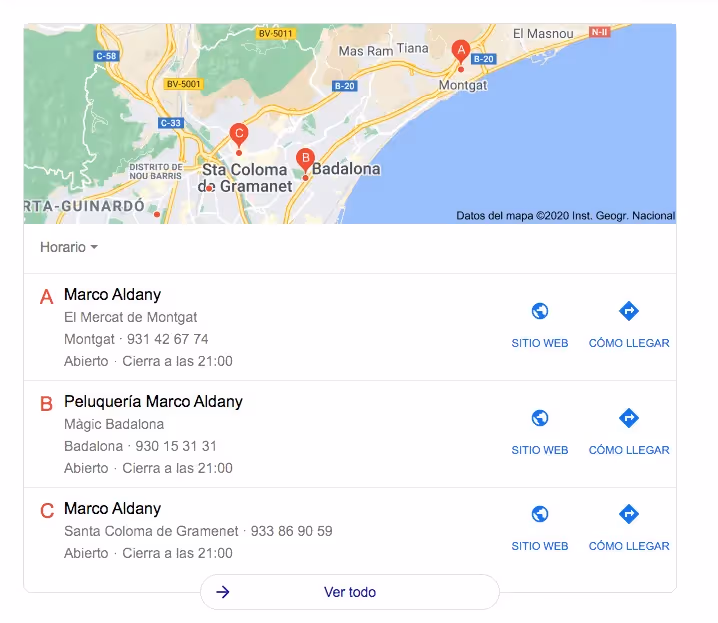Screen dimensions: 718x623
Task: Click red letter C marker beside Marco Aldany
Action: [47, 511]
